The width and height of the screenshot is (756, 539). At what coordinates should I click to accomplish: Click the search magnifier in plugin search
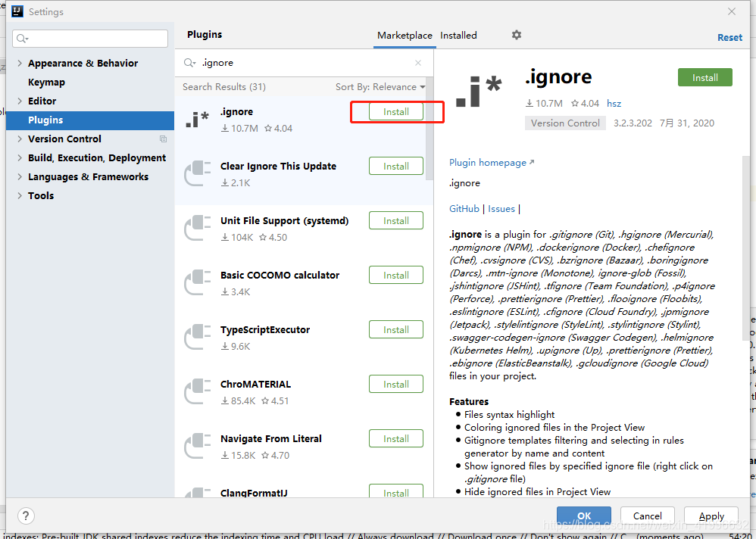[189, 63]
